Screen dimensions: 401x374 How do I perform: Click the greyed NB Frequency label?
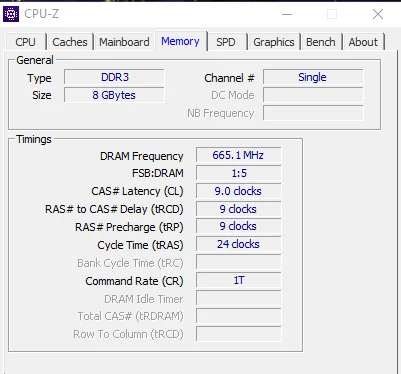[221, 114]
